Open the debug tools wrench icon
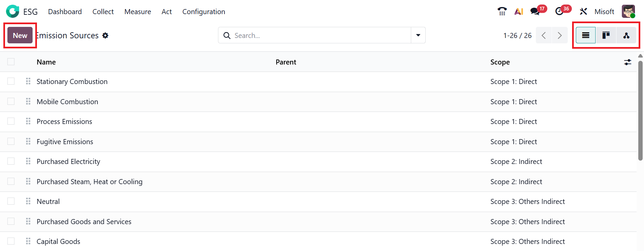The image size is (644, 251). 583,11
